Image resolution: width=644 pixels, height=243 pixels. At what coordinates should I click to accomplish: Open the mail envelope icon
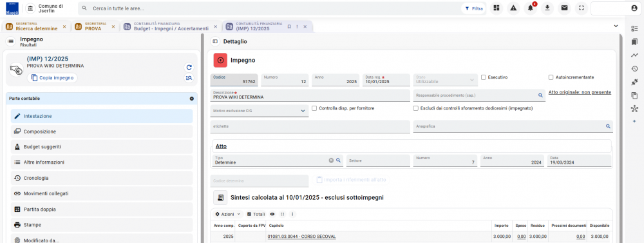tap(564, 8)
